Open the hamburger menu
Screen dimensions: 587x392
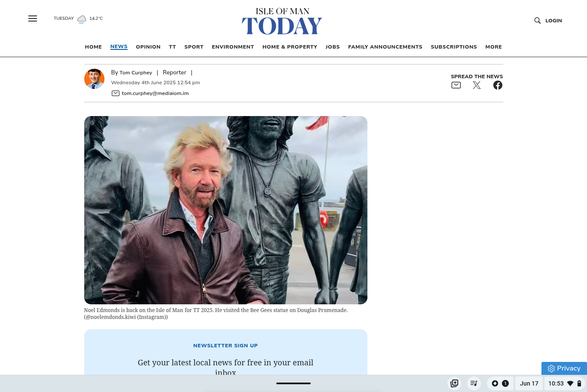pos(33,18)
